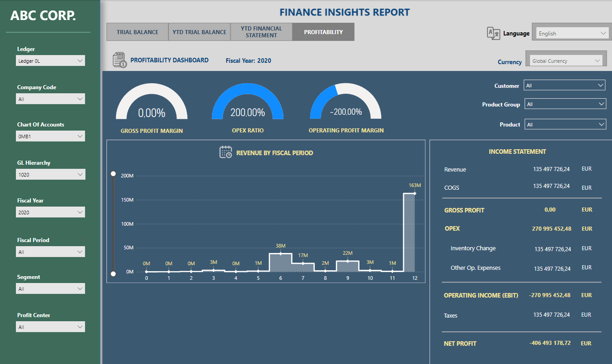Image resolution: width=612 pixels, height=364 pixels.
Task: Switch to YTD TRIAL BALANCE tab
Action: 199,32
